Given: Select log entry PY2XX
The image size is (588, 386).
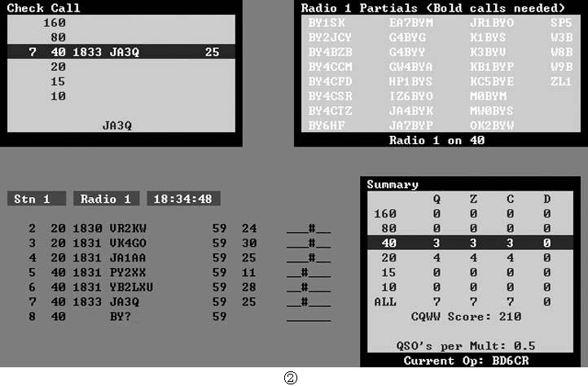Looking at the screenshot, I should pos(127,272).
